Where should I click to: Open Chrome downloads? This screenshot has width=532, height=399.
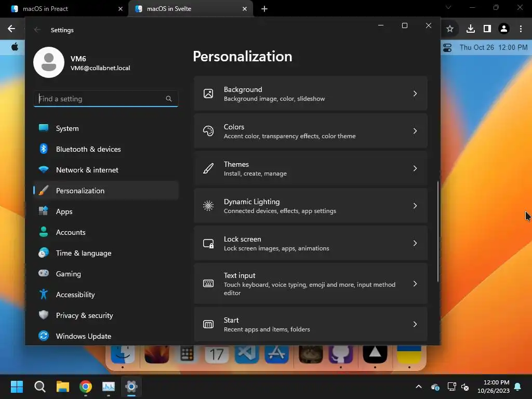pyautogui.click(x=471, y=29)
